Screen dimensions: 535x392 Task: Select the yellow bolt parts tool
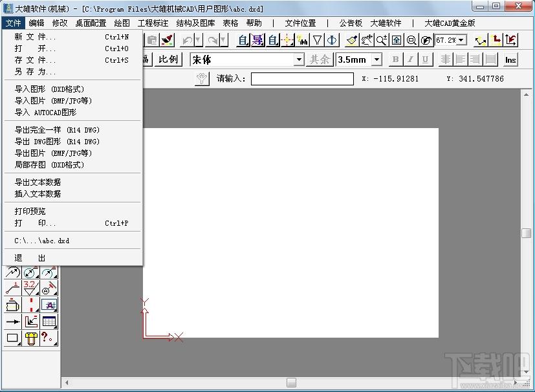click(31, 338)
